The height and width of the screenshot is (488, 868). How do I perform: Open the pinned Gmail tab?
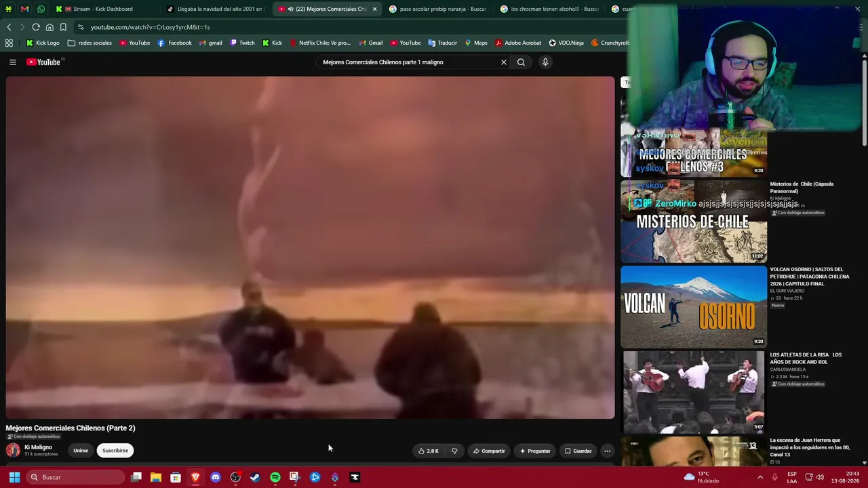click(x=25, y=9)
